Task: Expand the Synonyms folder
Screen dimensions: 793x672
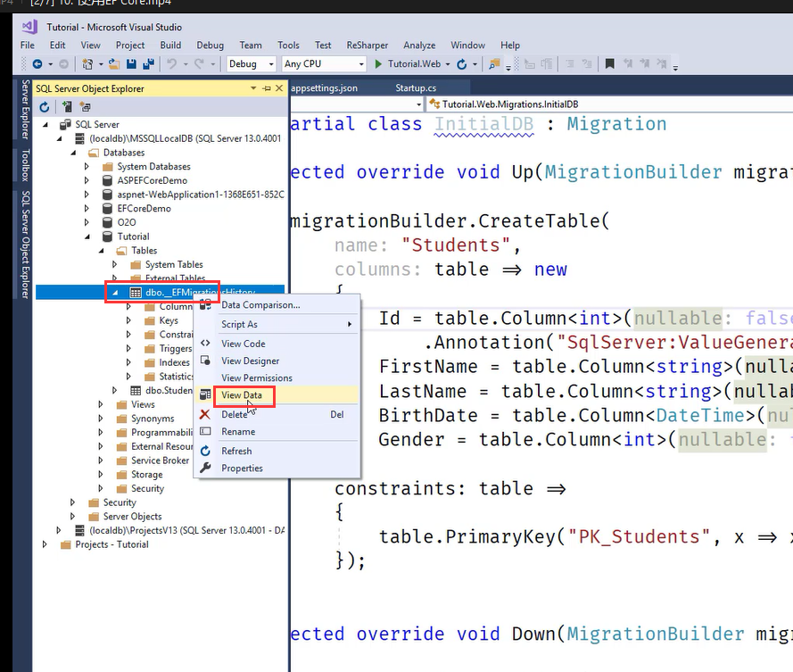Action: pyautogui.click(x=100, y=419)
